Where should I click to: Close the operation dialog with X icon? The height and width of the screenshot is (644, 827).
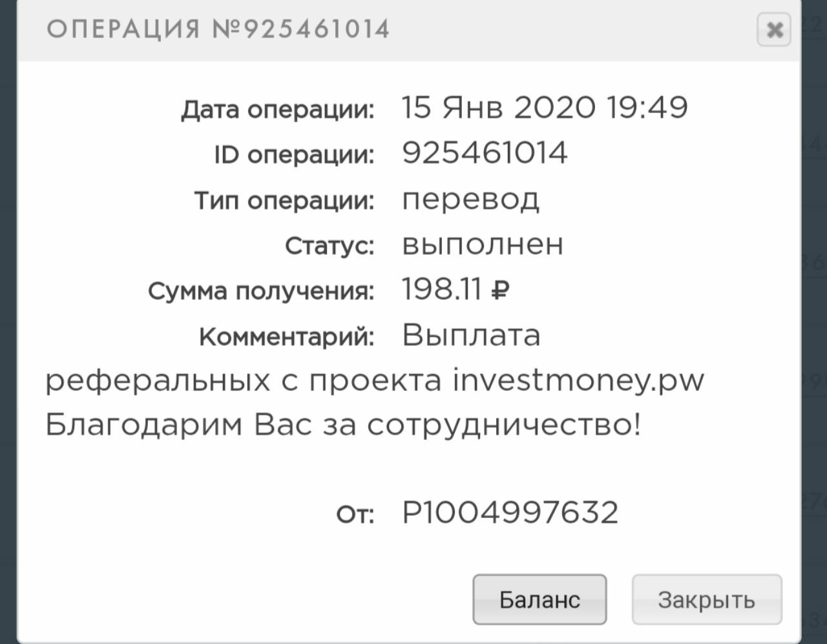click(773, 30)
